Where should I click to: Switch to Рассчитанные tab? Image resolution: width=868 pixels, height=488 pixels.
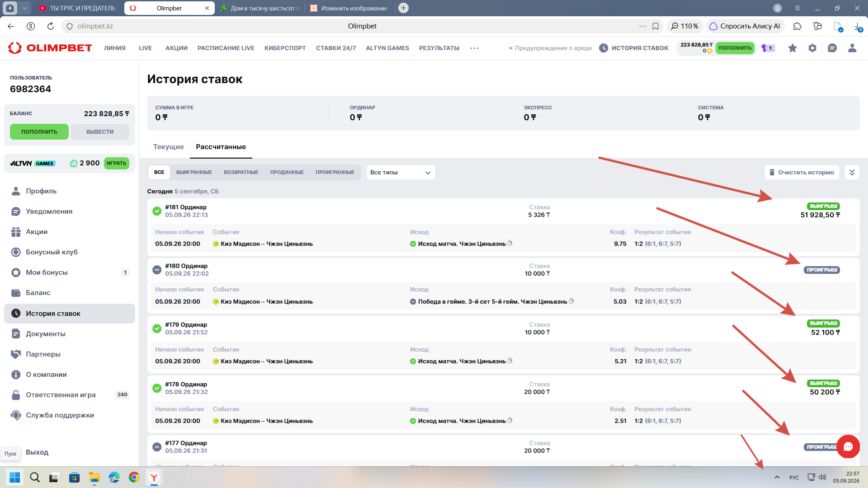[221, 147]
